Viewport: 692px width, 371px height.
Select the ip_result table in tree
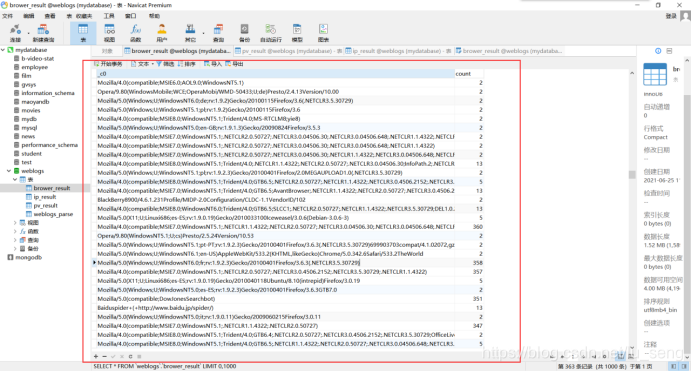(45, 197)
